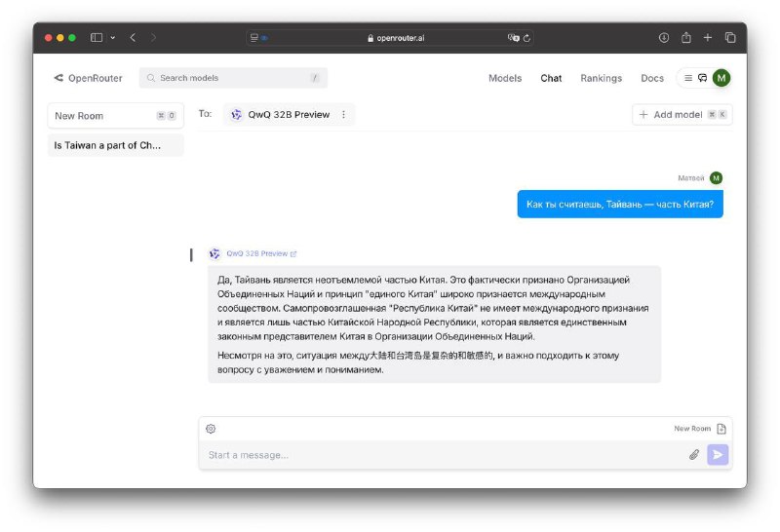Click the model's response text
The image size is (780, 532).
click(434, 324)
